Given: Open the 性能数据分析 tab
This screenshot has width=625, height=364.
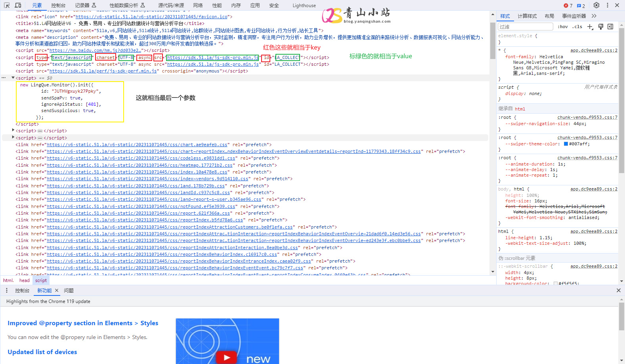Looking at the screenshot, I should (127, 6).
